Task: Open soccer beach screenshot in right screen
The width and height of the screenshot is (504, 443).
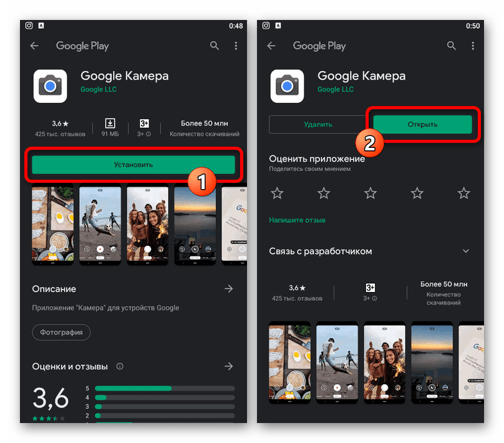Action: (x=337, y=363)
